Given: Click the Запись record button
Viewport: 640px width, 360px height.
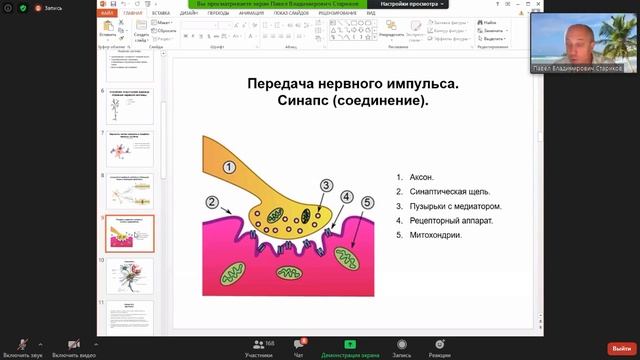Looking at the screenshot, I should point(402,349).
